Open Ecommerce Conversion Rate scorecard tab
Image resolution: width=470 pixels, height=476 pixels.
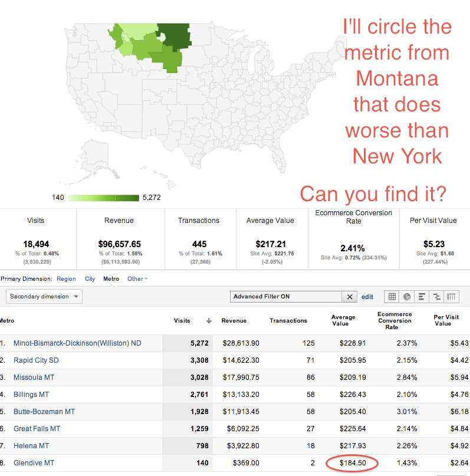[x=353, y=239]
